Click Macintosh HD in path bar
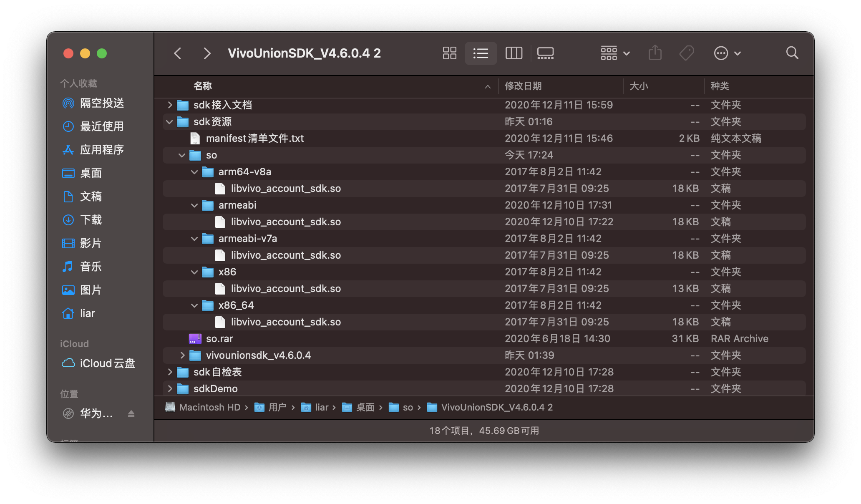Viewport: 861px width, 504px height. pos(203,407)
